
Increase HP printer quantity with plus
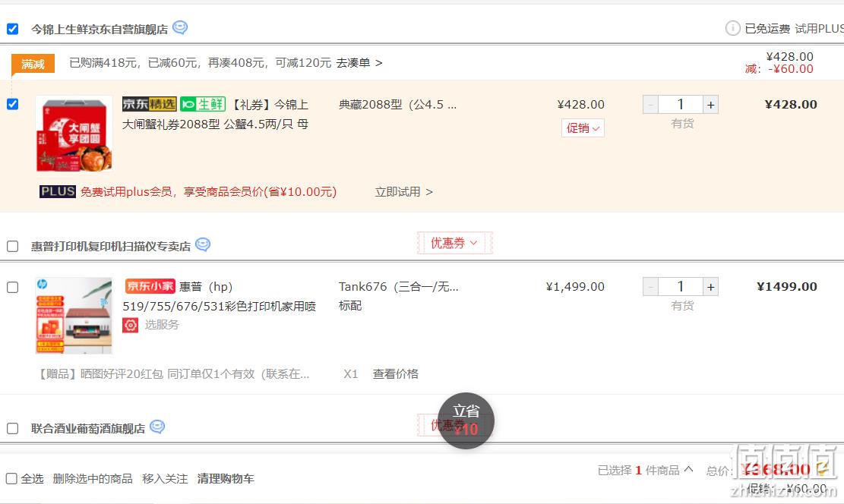click(x=710, y=287)
